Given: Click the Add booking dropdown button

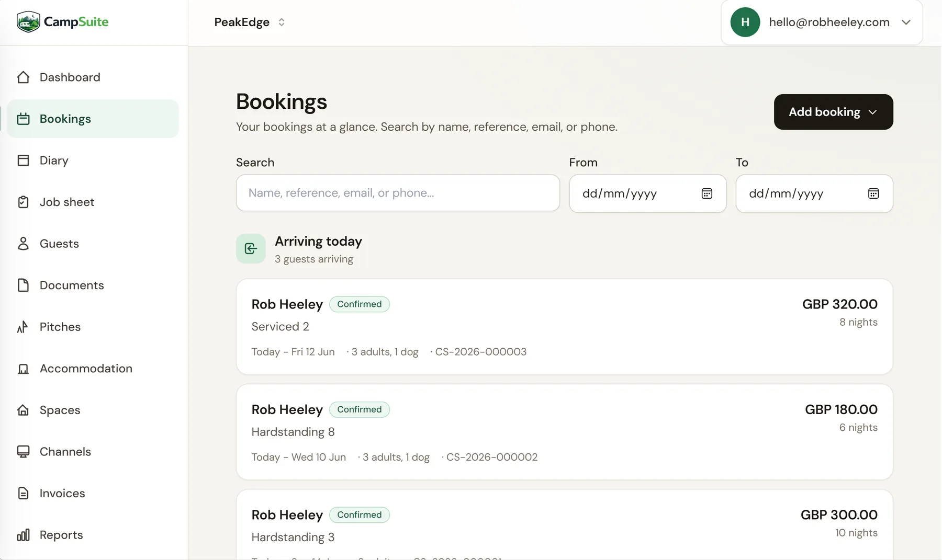Looking at the screenshot, I should [833, 112].
